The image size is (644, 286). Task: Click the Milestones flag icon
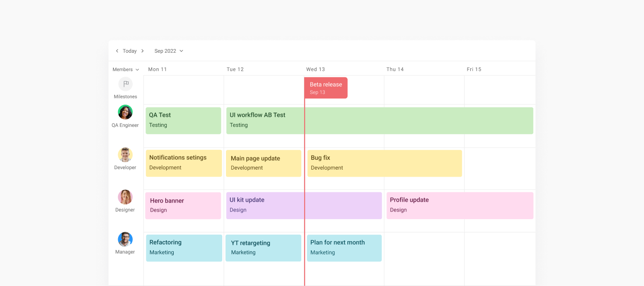click(125, 84)
